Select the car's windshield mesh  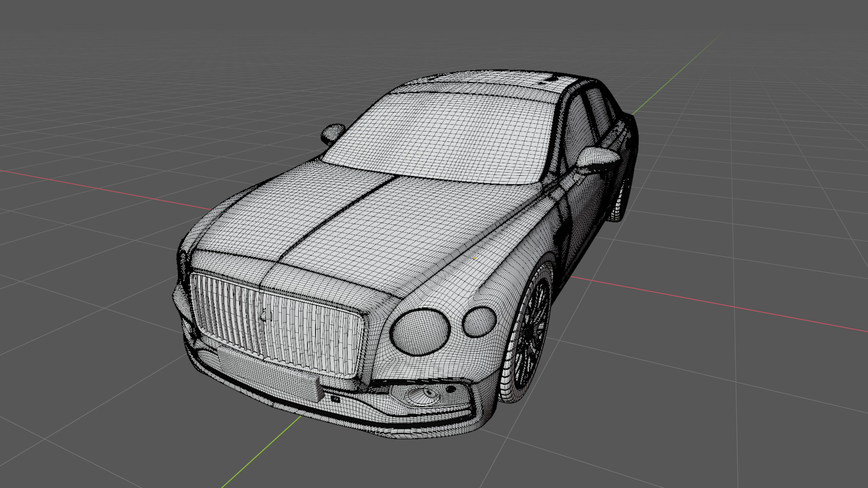tap(441, 138)
